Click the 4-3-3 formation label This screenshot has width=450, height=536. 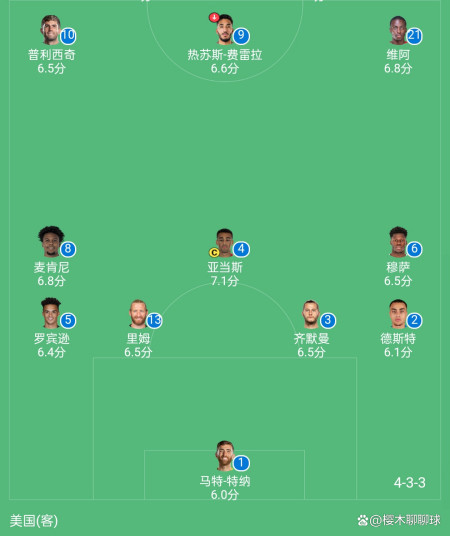click(410, 483)
